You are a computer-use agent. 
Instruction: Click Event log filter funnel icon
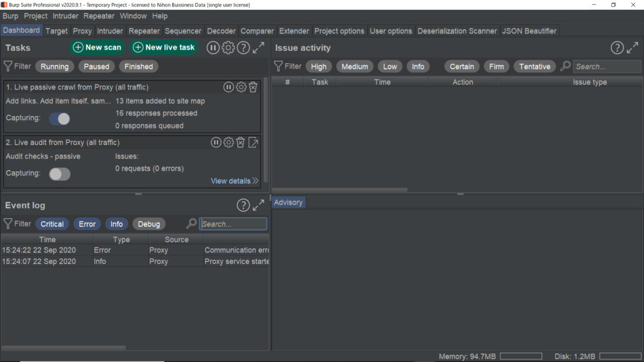(x=8, y=224)
